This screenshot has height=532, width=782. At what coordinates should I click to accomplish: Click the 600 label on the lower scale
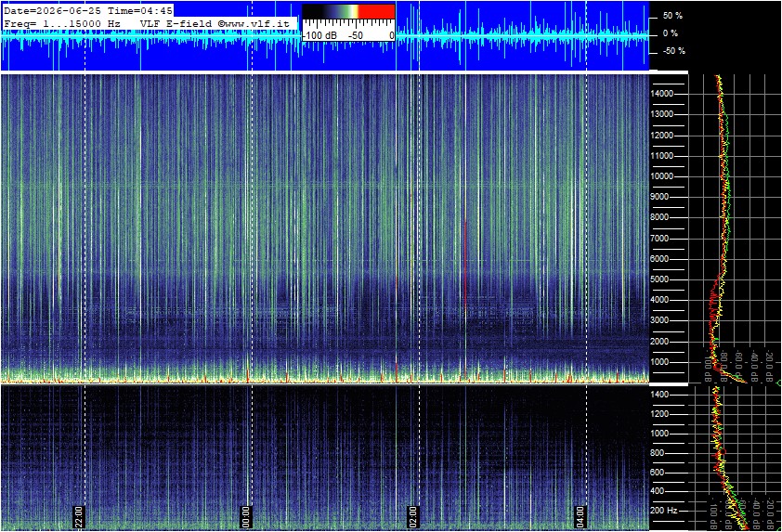tap(658, 473)
